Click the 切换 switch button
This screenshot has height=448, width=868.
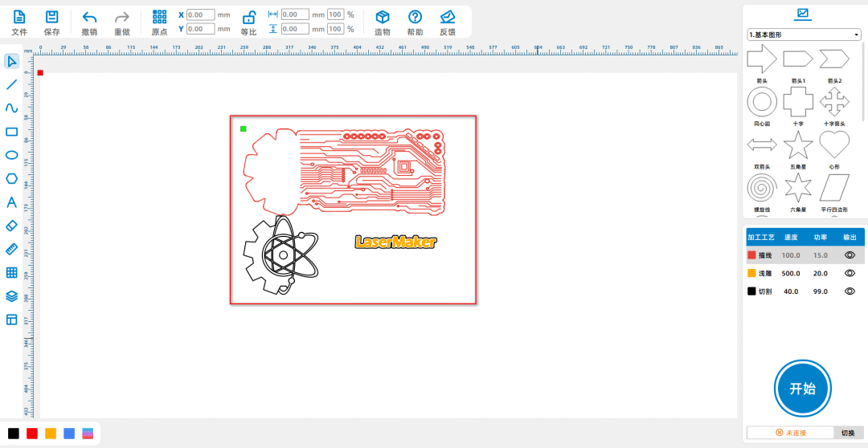(x=848, y=433)
